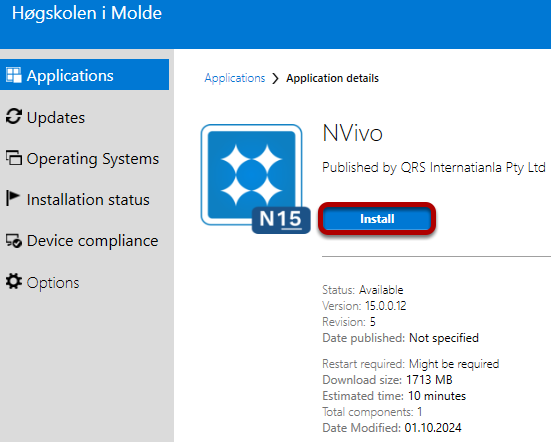Image resolution: width=551 pixels, height=442 pixels.
Task: Click the Status: Available text
Action: 363,290
